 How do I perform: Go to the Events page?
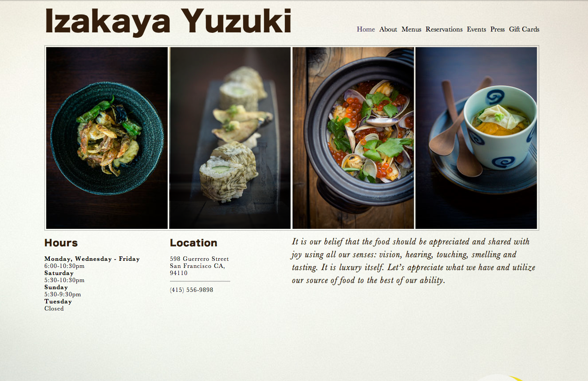click(476, 29)
